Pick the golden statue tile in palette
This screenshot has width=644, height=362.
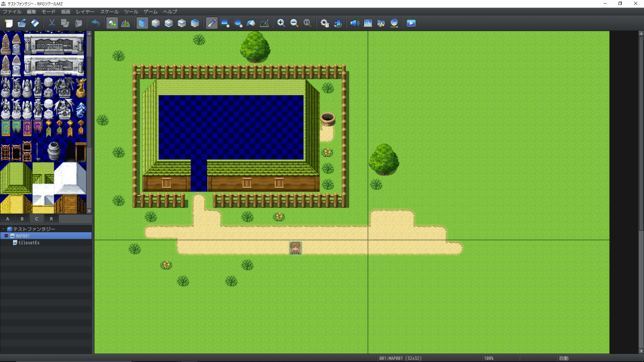pos(80,88)
